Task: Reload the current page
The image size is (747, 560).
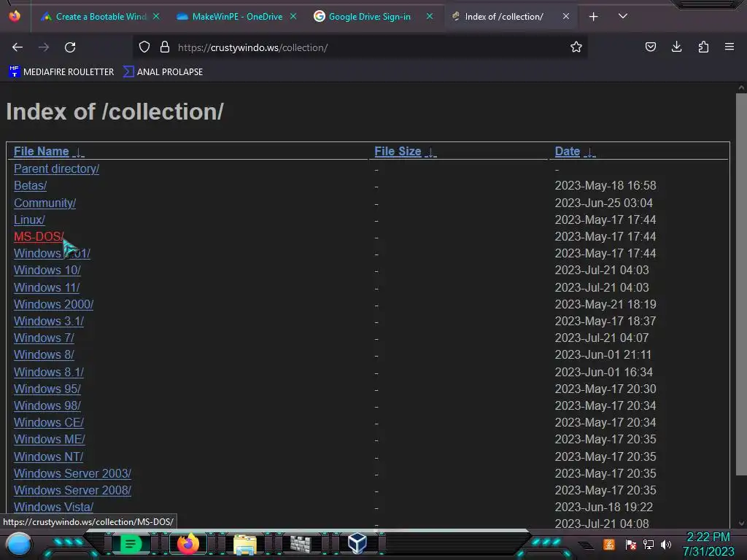Action: 70,47
